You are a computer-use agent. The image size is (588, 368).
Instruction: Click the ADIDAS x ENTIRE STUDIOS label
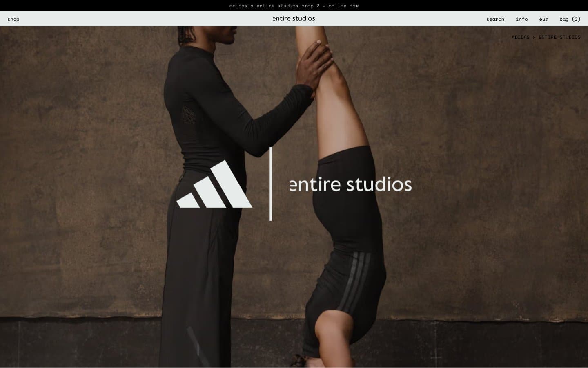point(546,37)
